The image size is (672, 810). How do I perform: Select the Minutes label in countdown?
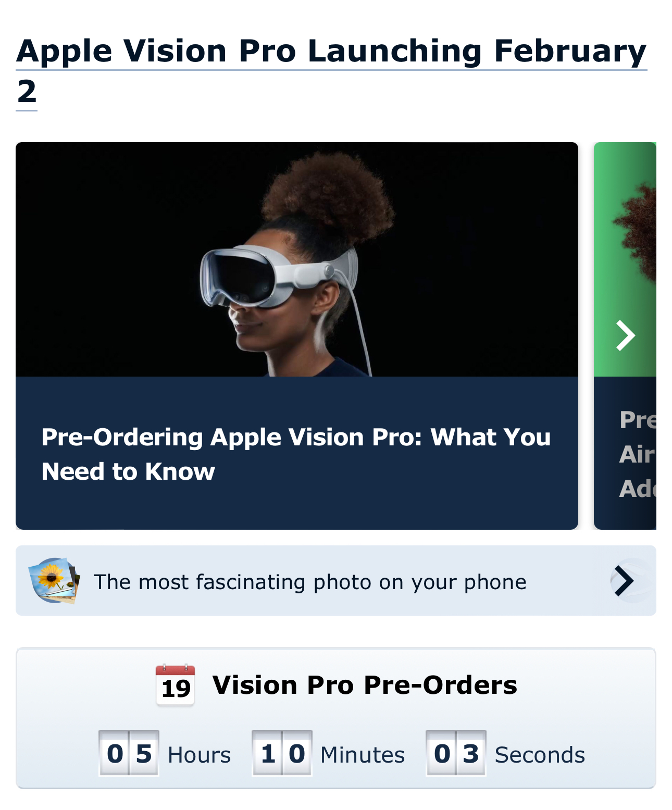(x=363, y=755)
